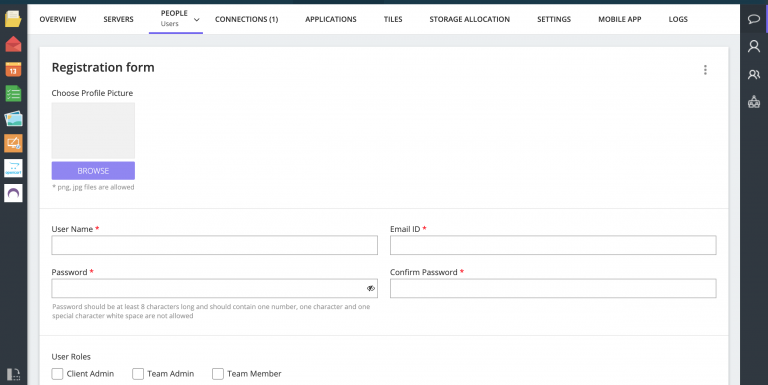
Task: Open the green tasks checklist icon
Action: coord(13,94)
